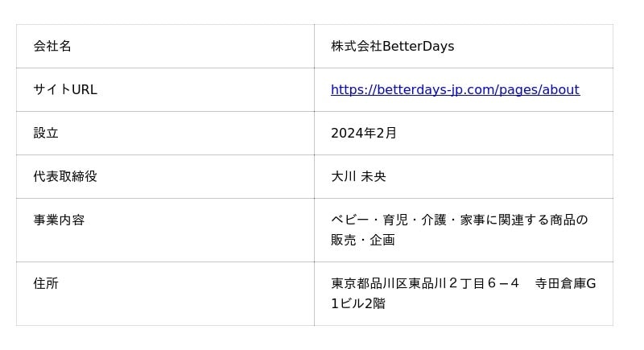Click the 住所 label cell
Image resolution: width=644 pixels, height=350 pixels.
[46, 284]
